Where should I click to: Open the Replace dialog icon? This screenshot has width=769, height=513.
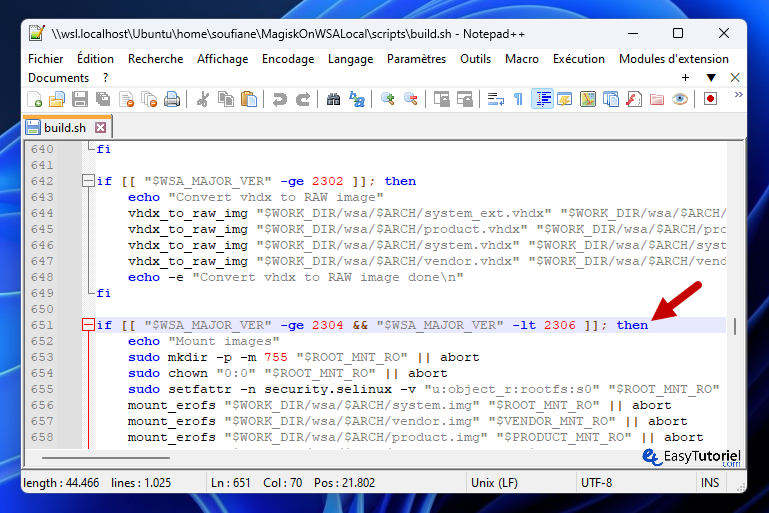point(357,100)
